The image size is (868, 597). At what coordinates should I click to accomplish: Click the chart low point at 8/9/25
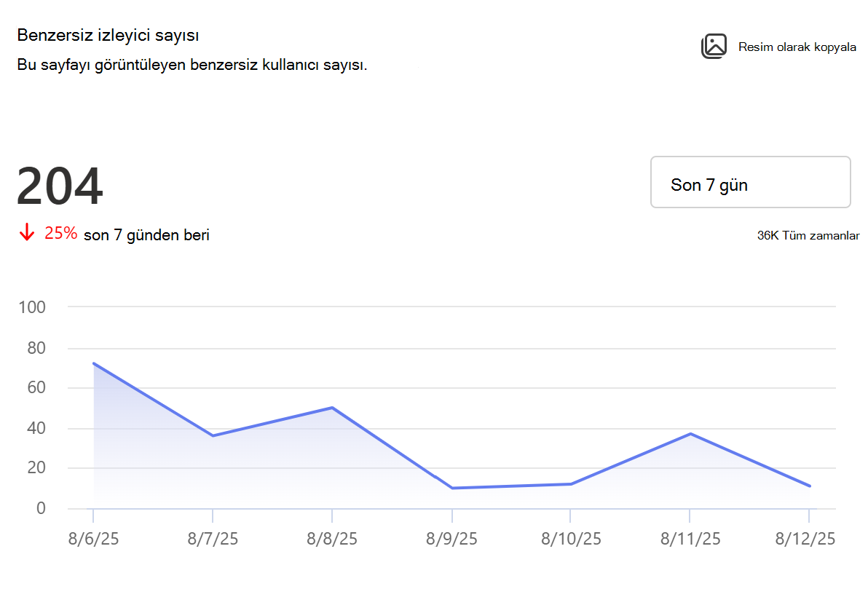452,488
